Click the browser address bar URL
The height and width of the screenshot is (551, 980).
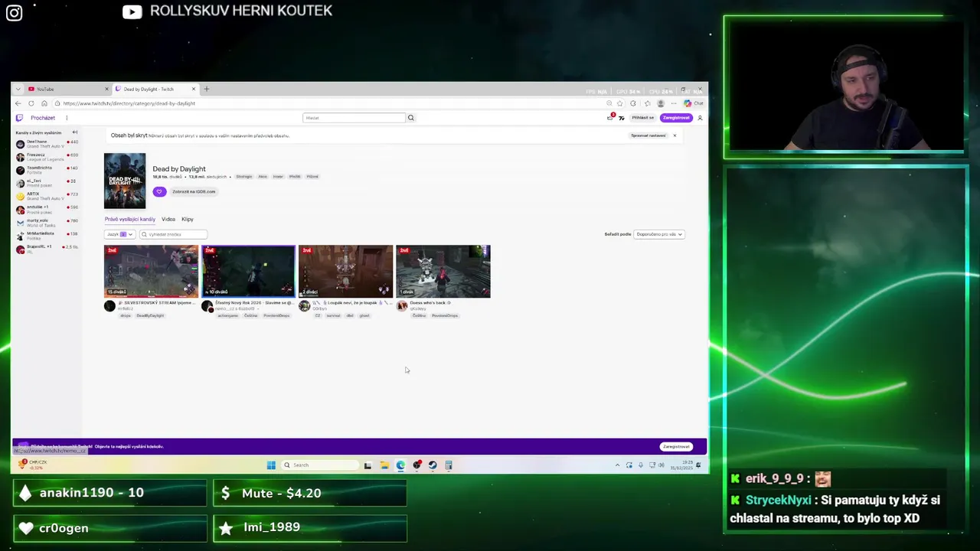click(129, 103)
